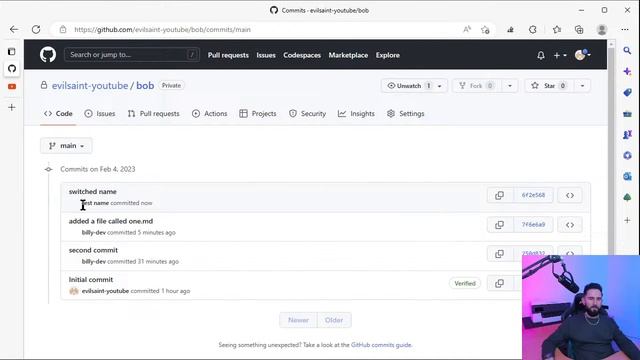Screen dimensions: 640x360
Task: Copy full SHA for 7f6e6a9 commit
Action: (499, 225)
